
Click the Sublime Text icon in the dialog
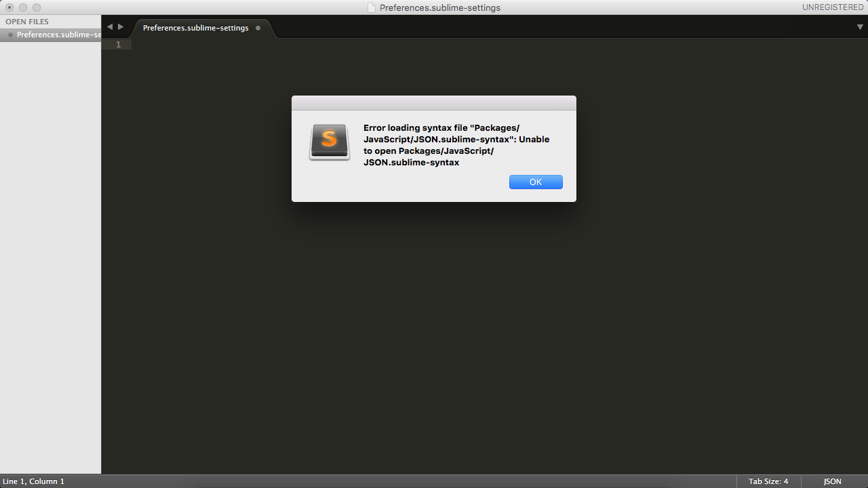(x=330, y=142)
